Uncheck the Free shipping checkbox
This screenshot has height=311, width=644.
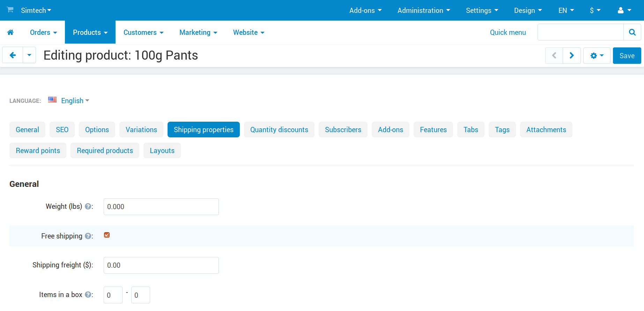[x=107, y=235]
